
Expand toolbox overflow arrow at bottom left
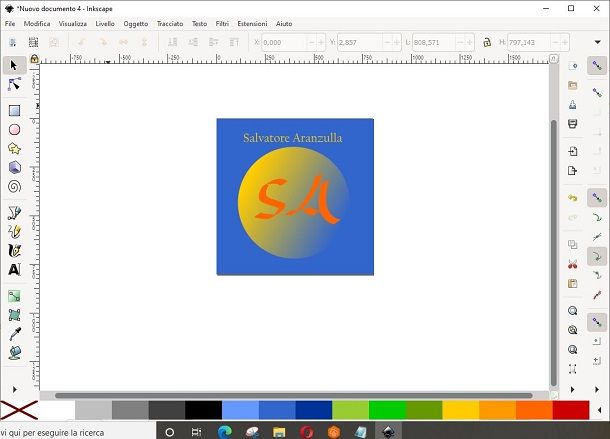click(14, 389)
